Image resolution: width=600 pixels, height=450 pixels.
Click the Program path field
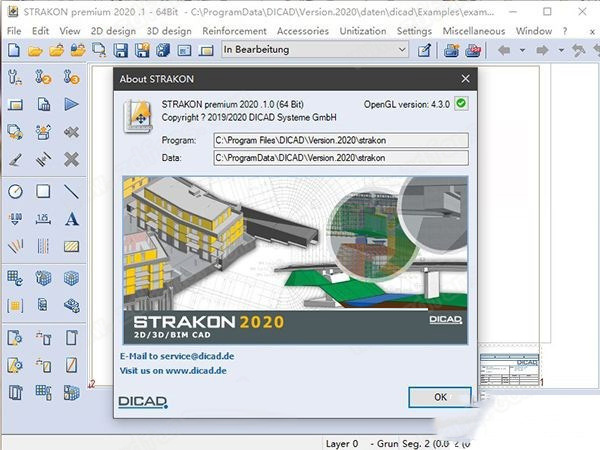(341, 140)
